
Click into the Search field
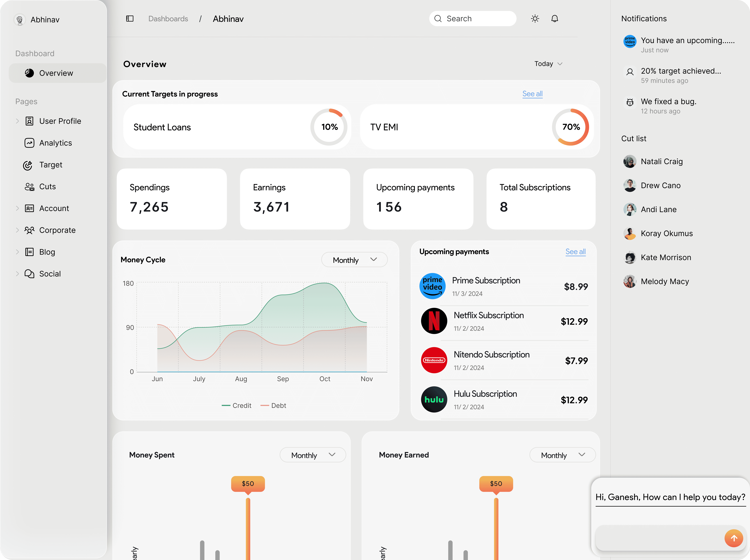473,19
